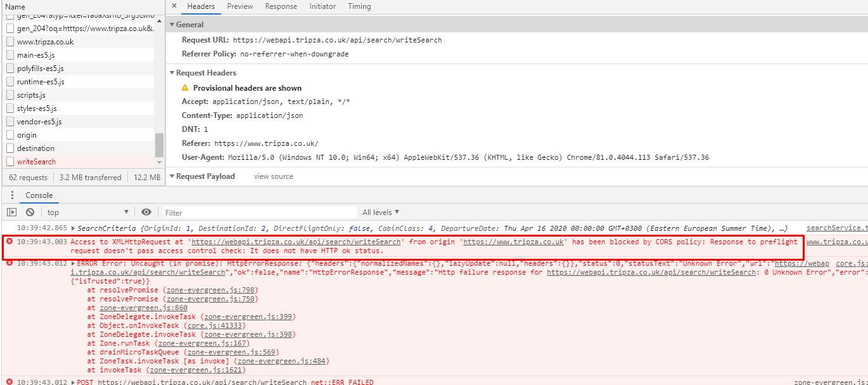Image resolution: width=868 pixels, height=385 pixels.
Task: Collapse the General section
Action: [172, 25]
